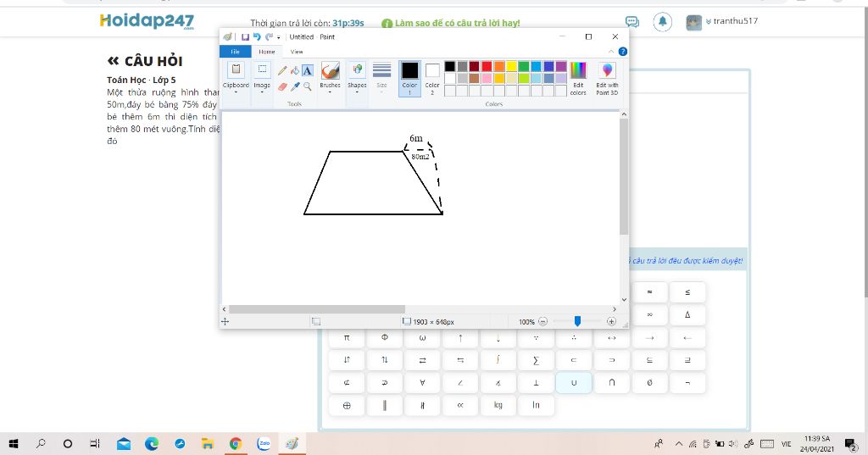Insert the omega symbol
This screenshot has width=868, height=455.
422,337
